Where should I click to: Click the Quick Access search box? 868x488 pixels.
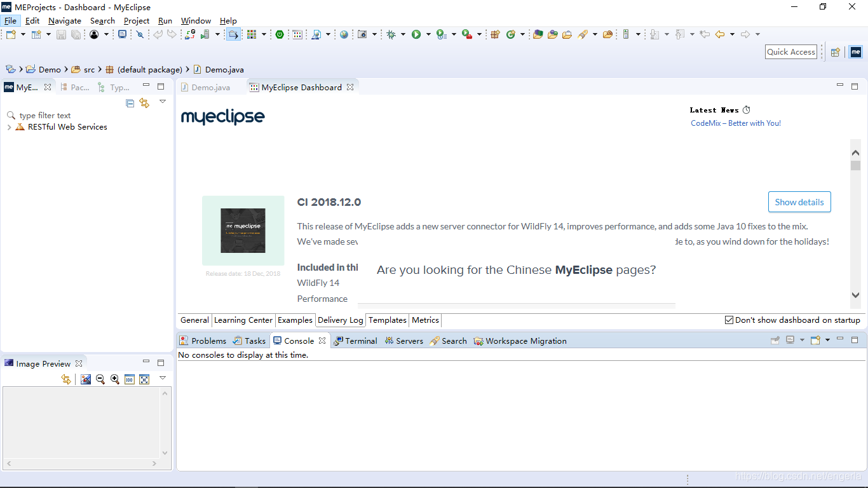791,52
